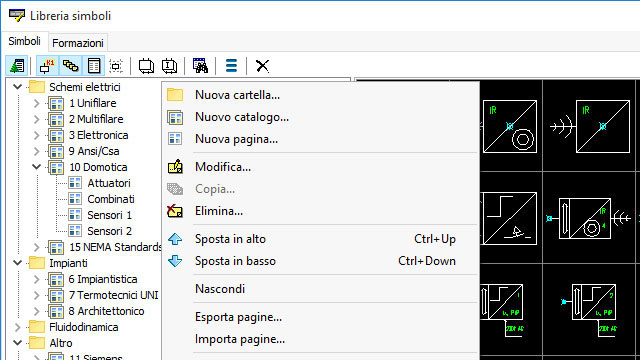The image size is (640, 360).
Task: Select the IR sensor symbol with circle
Action: [510, 126]
